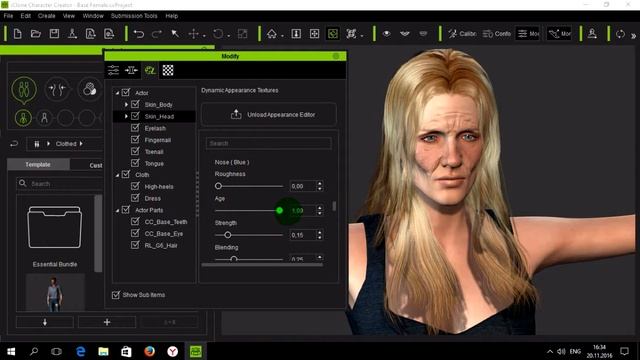Open the Help menu
Image resolution: width=640 pixels, height=360 pixels.
[171, 16]
